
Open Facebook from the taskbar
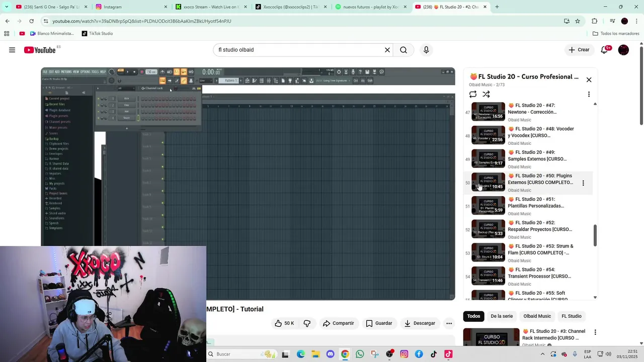pyautogui.click(x=419, y=354)
